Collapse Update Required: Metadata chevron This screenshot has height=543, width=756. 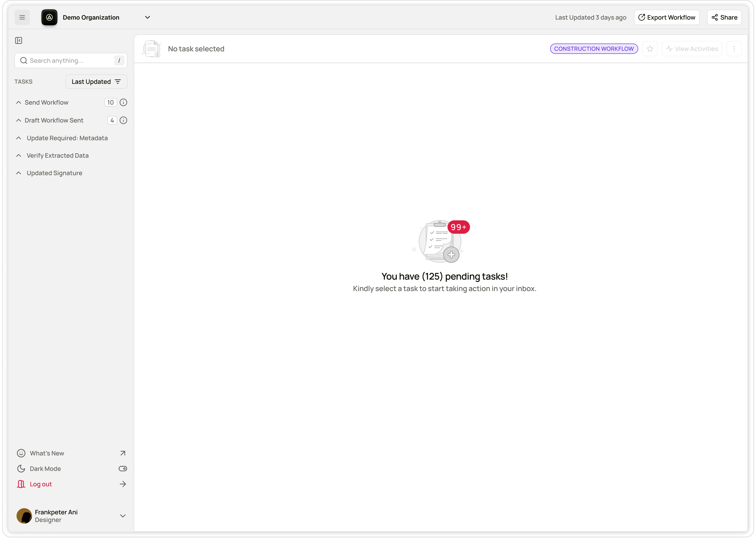[19, 138]
